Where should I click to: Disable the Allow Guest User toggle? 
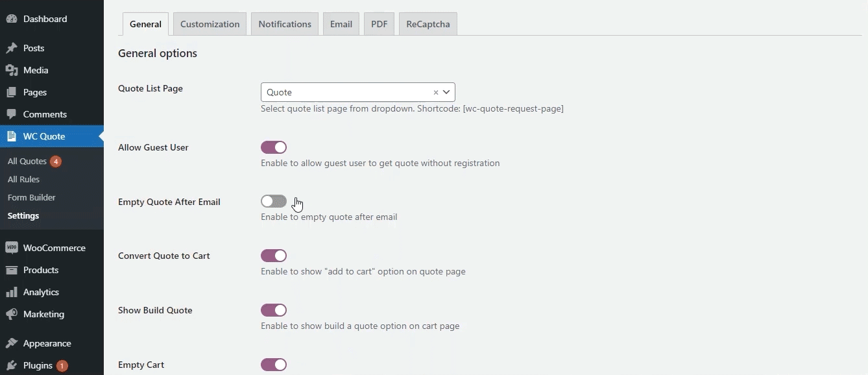point(274,147)
